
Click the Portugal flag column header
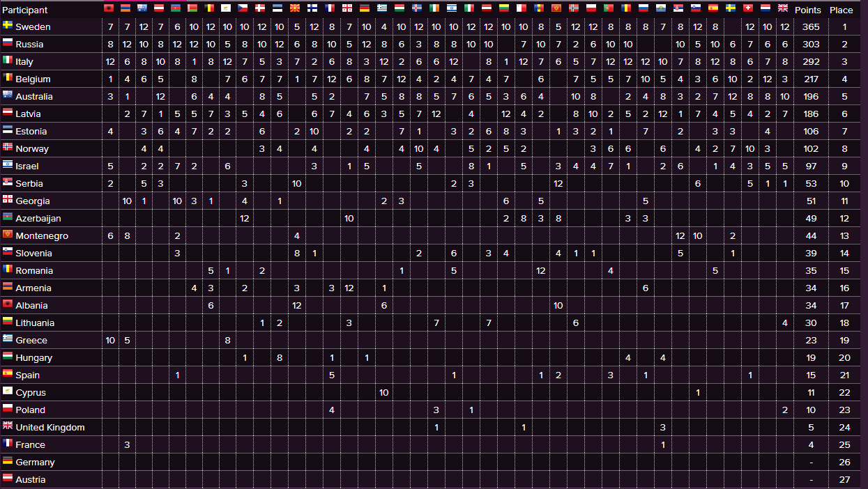coord(608,8)
